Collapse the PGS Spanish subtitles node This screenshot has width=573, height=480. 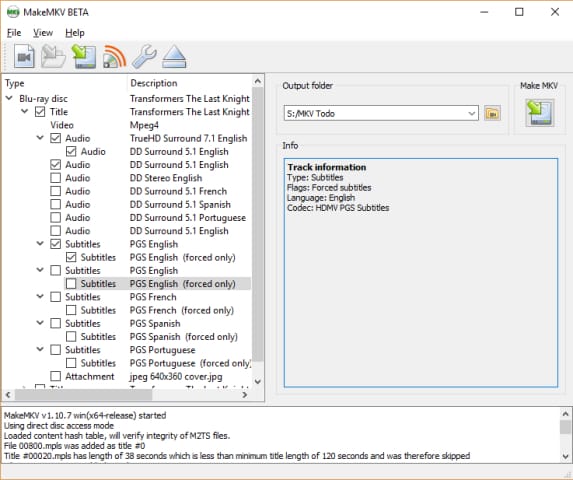[x=40, y=323]
